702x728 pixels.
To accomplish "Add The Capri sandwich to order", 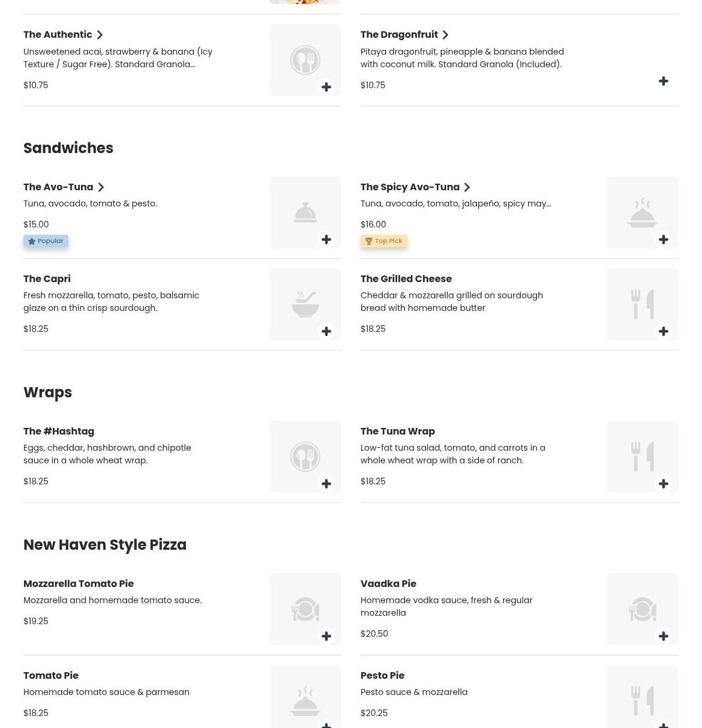I will coord(326,331).
